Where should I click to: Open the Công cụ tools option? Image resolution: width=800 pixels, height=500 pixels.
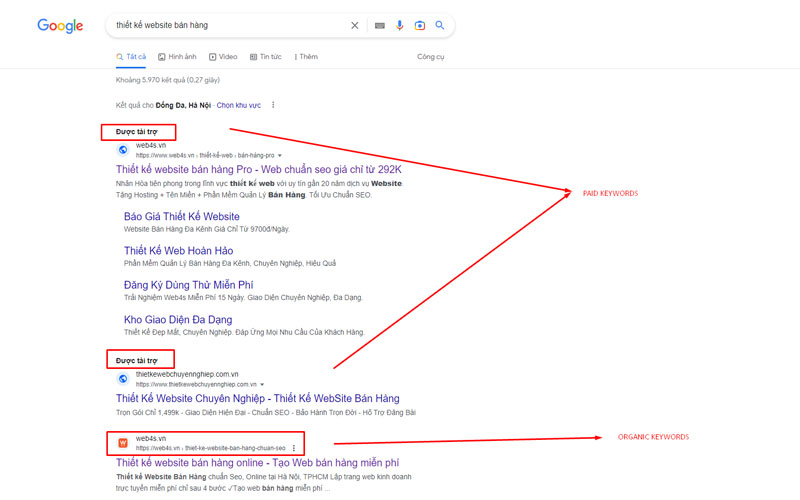click(431, 57)
